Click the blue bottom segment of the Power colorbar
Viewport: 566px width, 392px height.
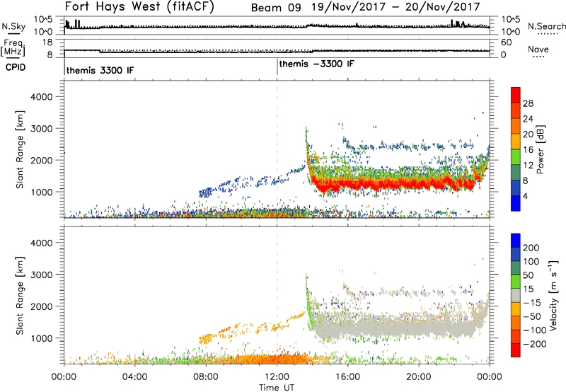[x=516, y=203]
